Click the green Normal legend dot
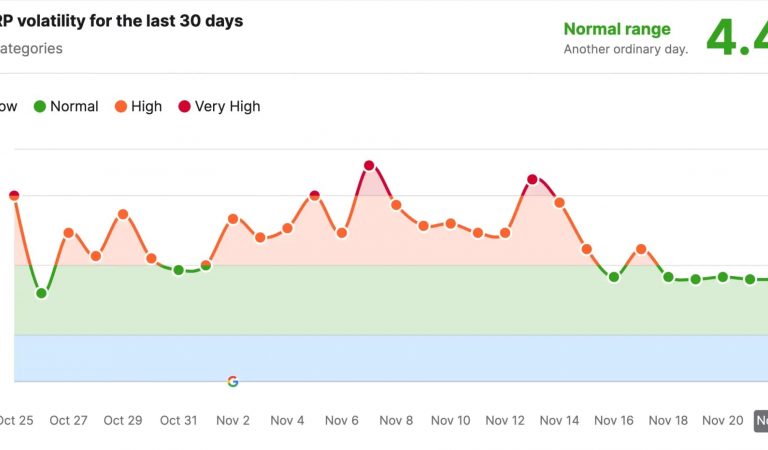 click(x=40, y=106)
